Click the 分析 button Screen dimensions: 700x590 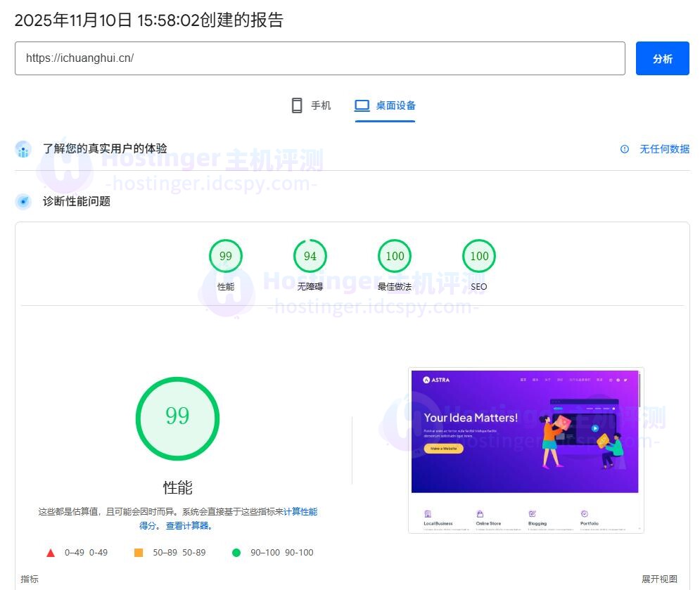coord(662,58)
